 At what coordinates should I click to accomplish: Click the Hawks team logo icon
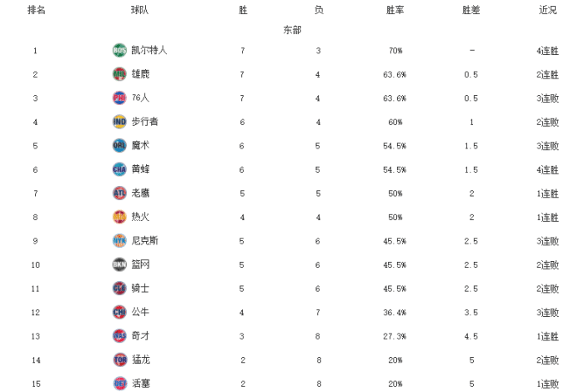(x=119, y=193)
